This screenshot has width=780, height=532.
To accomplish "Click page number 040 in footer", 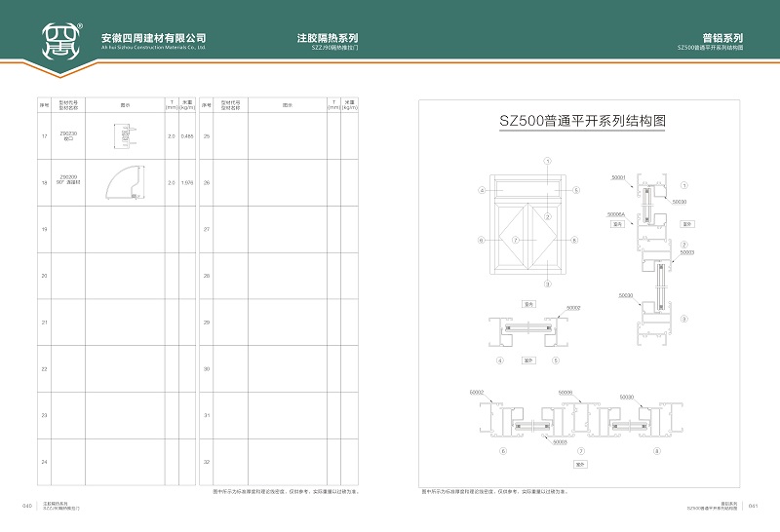I will tap(27, 505).
